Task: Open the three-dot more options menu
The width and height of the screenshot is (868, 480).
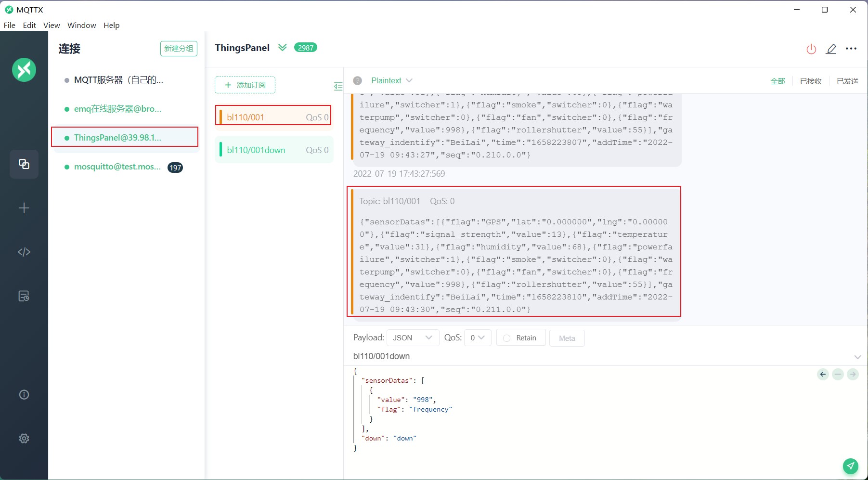Action: click(851, 49)
